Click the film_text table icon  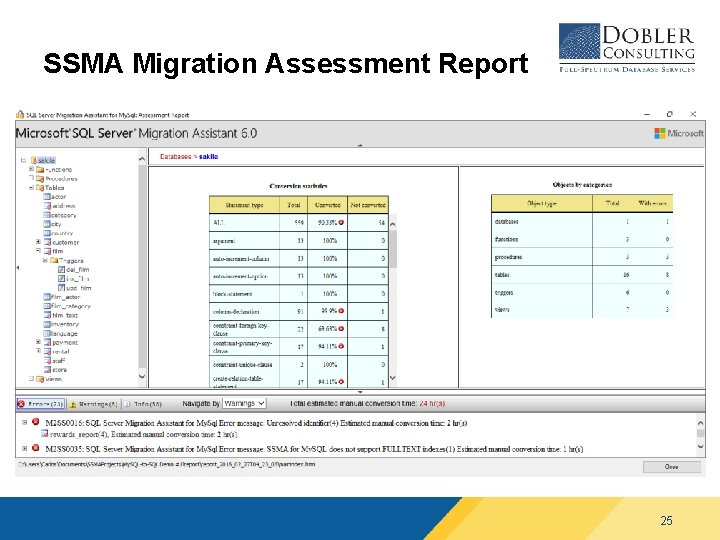47,315
